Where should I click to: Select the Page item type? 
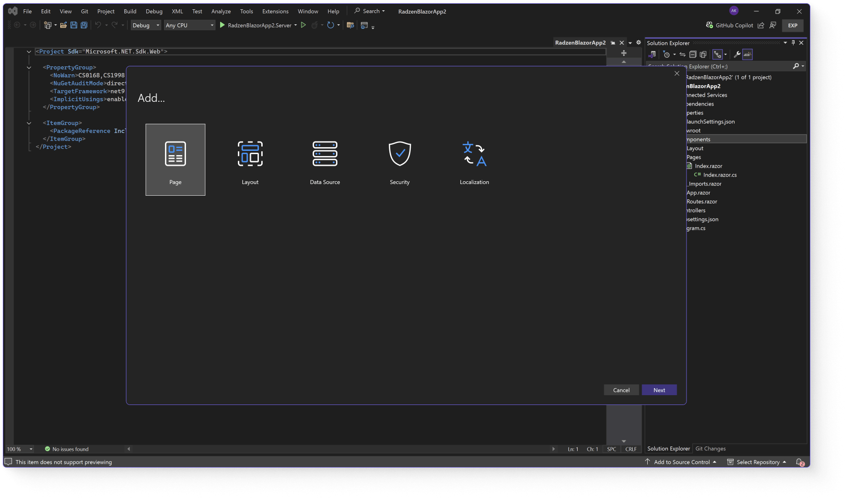[175, 159]
